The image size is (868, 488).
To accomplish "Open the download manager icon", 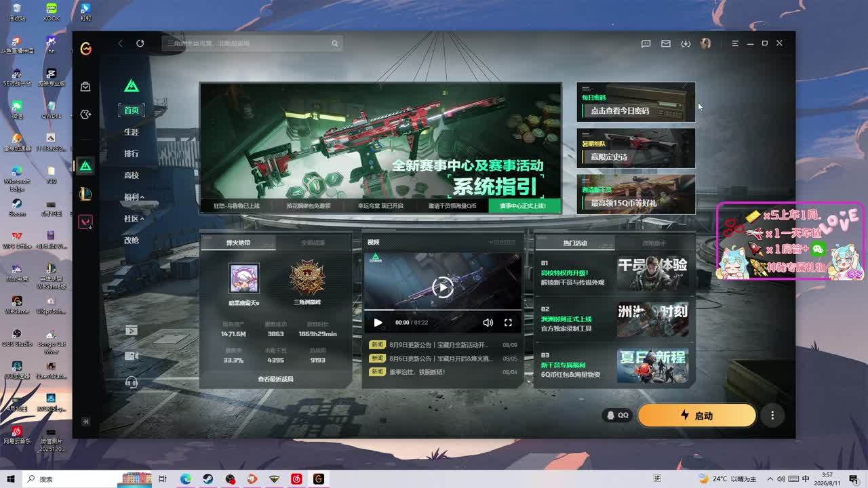I will 686,43.
